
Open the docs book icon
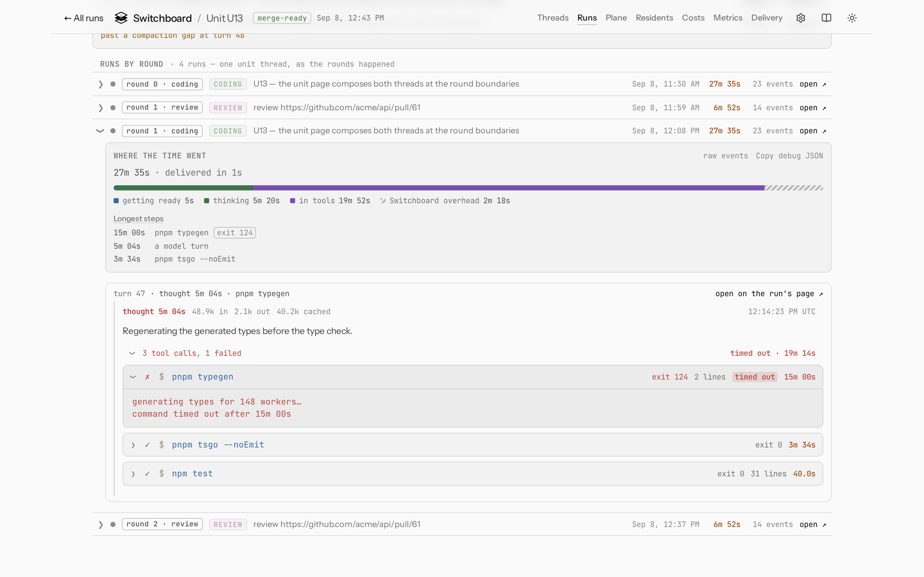tap(826, 18)
